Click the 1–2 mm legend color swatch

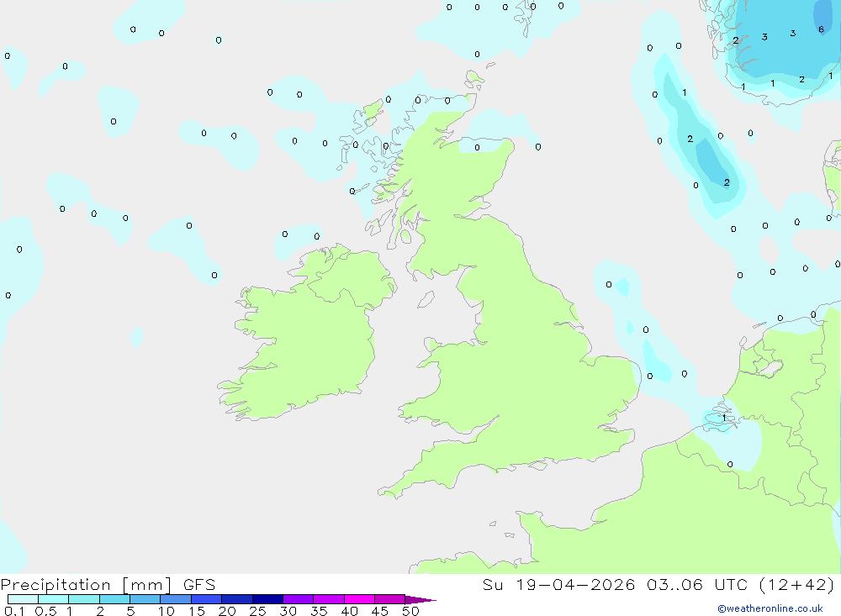click(84, 599)
